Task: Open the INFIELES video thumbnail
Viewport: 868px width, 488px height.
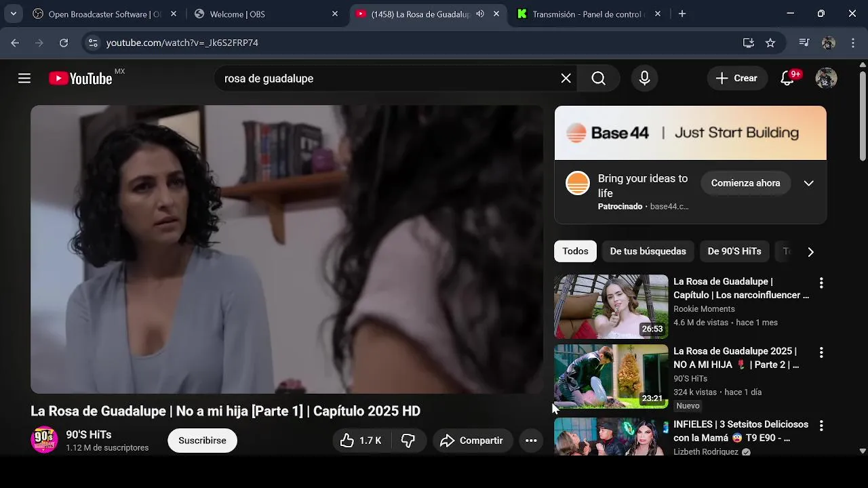Action: coord(611,436)
